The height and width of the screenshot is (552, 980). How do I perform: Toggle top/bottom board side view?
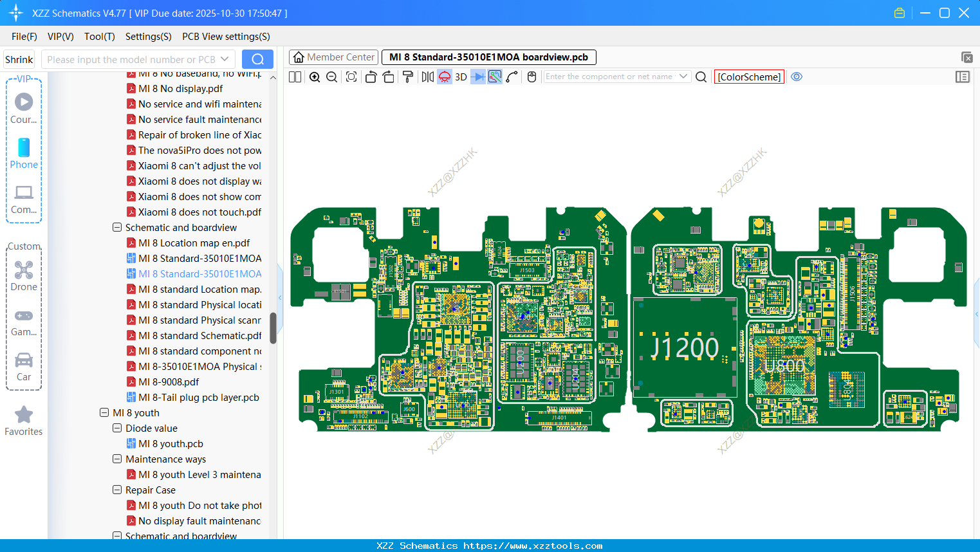click(x=444, y=77)
